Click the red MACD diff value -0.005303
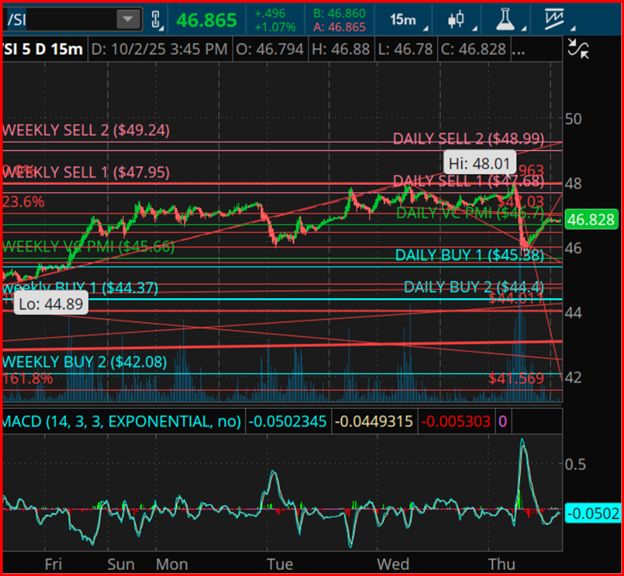Screen dimensions: 624x576 pyautogui.click(x=456, y=421)
